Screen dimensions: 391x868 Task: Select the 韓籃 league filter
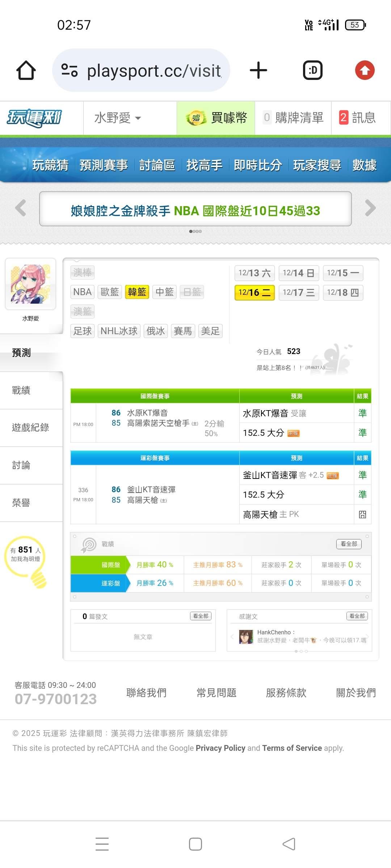(137, 292)
